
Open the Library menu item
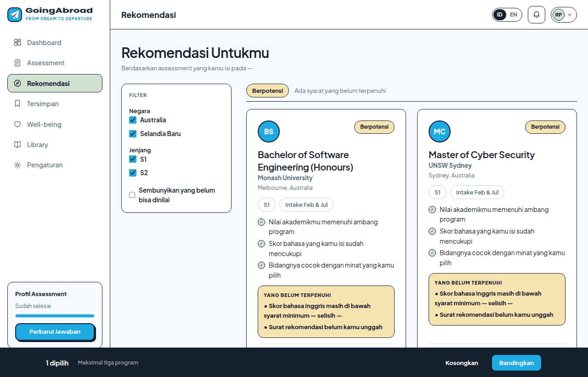[55, 145]
